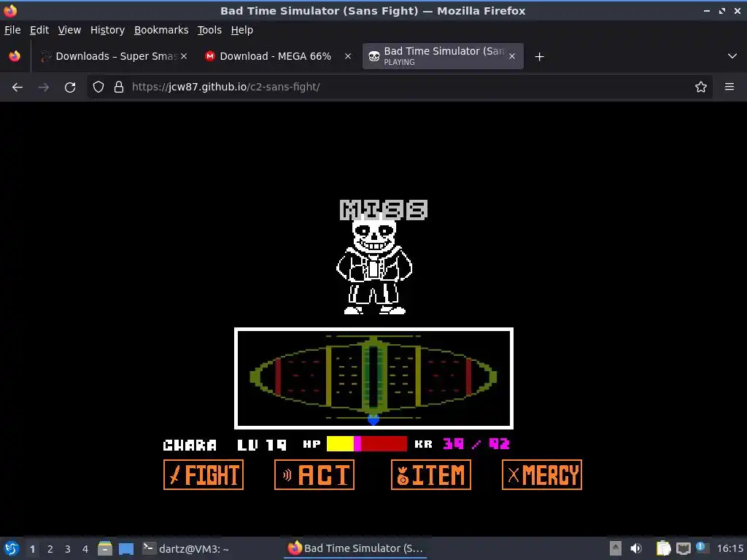This screenshot has height=560, width=747.
Task: Click the KR 39 / 92 value
Action: coord(476,444)
